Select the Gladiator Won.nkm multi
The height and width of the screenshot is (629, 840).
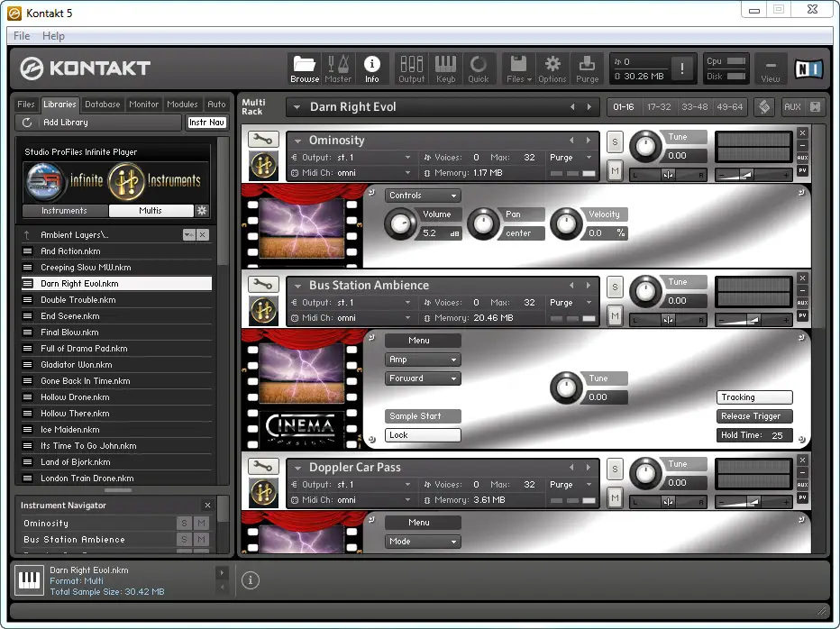[x=116, y=365]
